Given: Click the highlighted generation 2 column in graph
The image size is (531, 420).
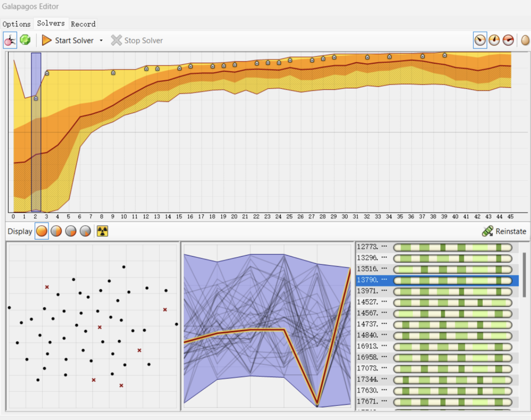Looking at the screenshot, I should (x=36, y=132).
